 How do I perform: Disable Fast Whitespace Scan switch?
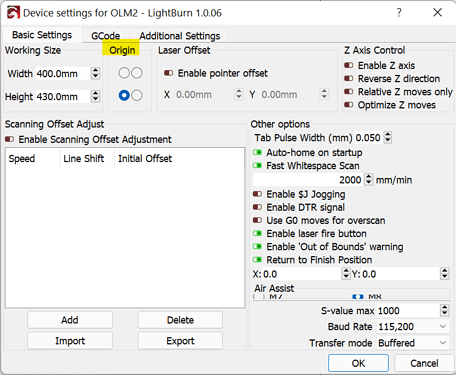point(257,166)
